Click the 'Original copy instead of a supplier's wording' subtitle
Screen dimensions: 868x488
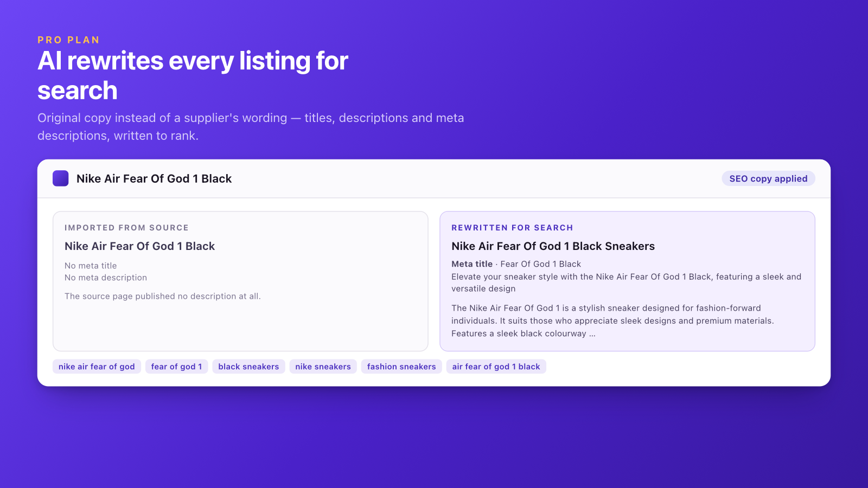pos(251,127)
